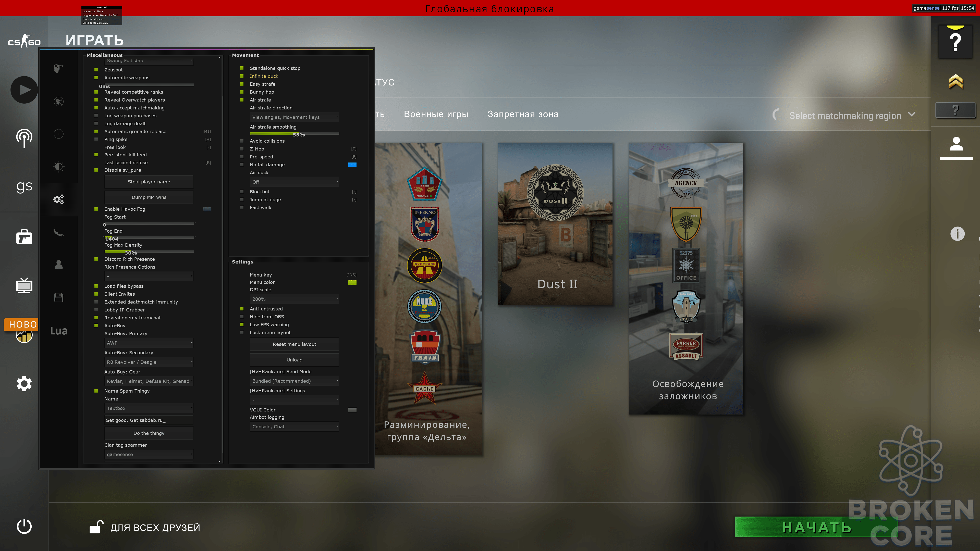Open the broadcast antenna icon
Screen dimensions: 980x551
[x=24, y=138]
